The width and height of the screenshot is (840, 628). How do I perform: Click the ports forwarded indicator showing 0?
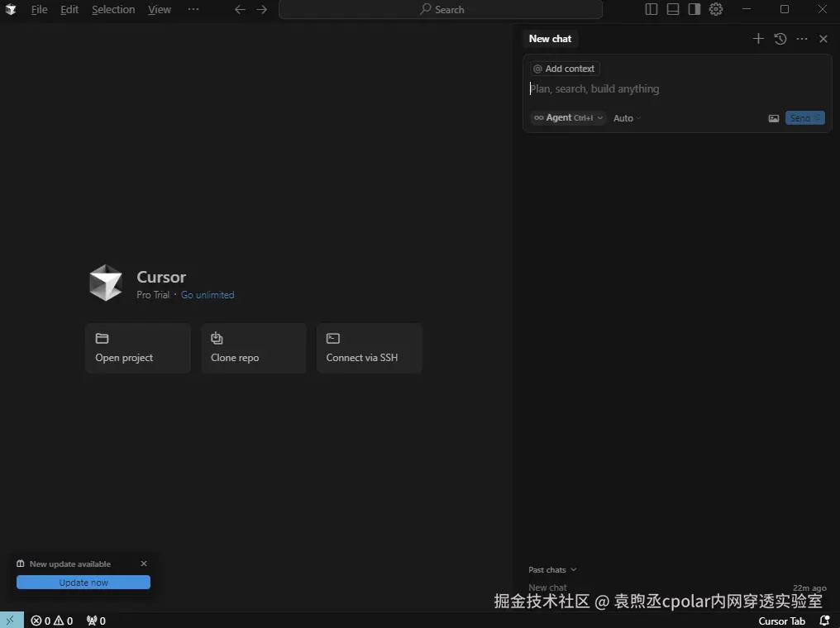[97, 621]
